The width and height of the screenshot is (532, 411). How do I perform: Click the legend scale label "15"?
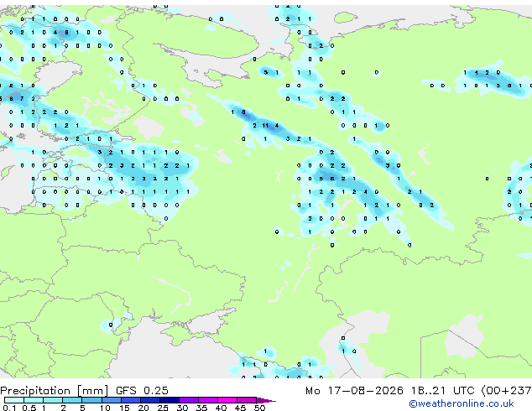coord(124,408)
